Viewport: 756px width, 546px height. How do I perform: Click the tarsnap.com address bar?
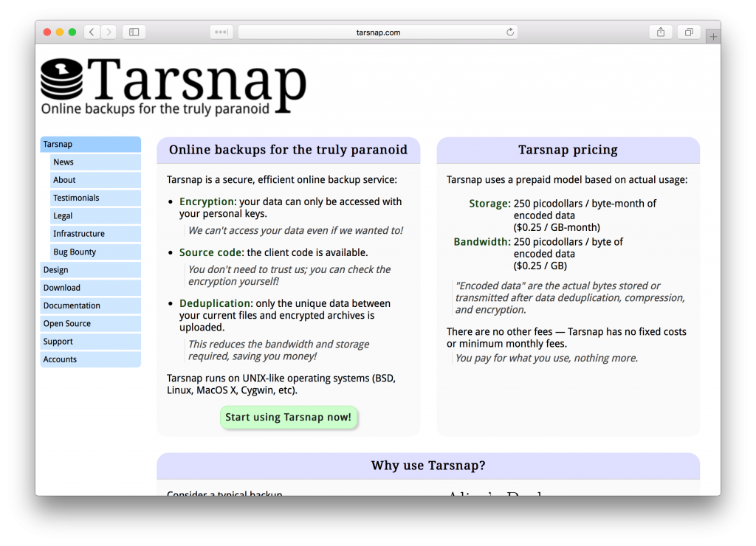pyautogui.click(x=378, y=32)
